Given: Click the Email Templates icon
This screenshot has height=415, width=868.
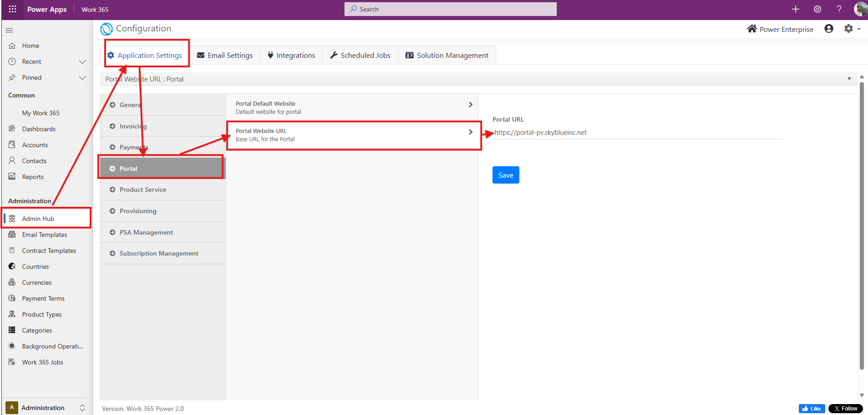Looking at the screenshot, I should pyautogui.click(x=12, y=235).
